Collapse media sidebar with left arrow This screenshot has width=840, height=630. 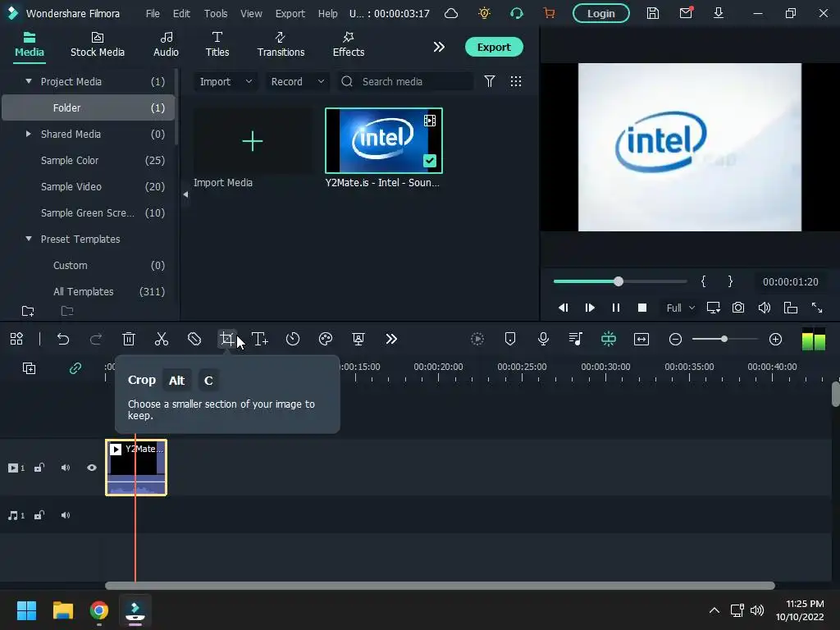click(x=185, y=194)
